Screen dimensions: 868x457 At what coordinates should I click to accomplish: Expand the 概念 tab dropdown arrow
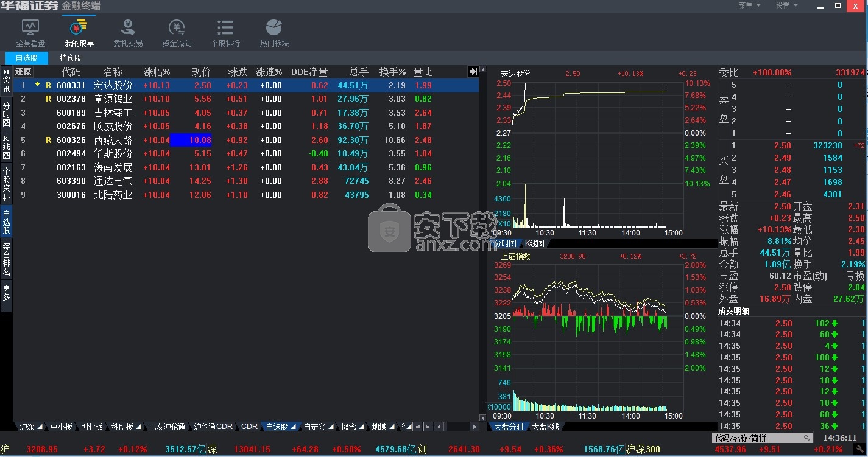click(362, 427)
